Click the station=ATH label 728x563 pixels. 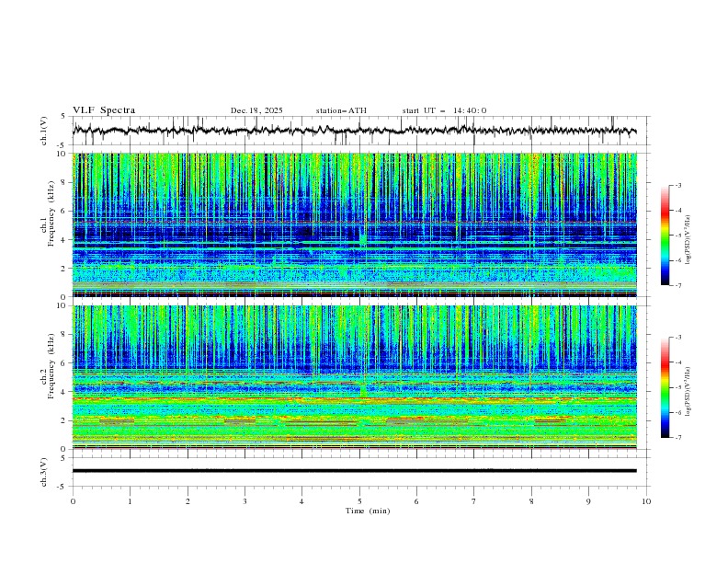tap(341, 110)
